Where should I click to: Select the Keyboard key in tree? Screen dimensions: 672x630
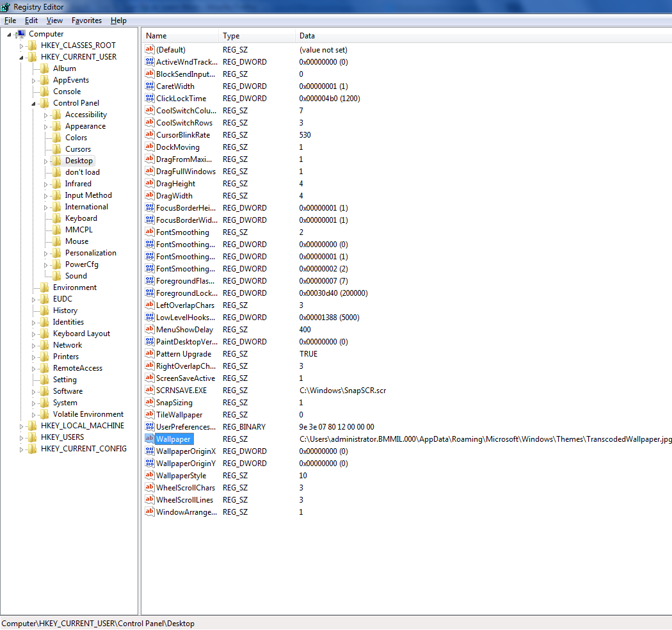(x=81, y=218)
